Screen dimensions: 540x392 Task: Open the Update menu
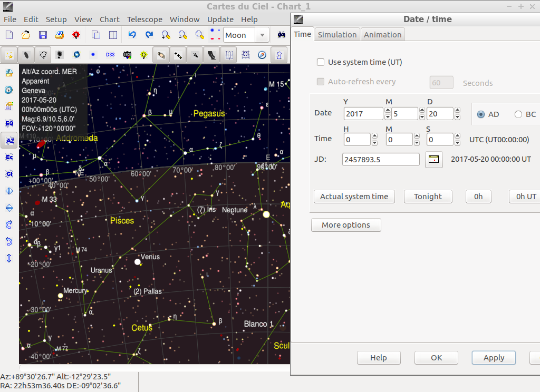220,19
